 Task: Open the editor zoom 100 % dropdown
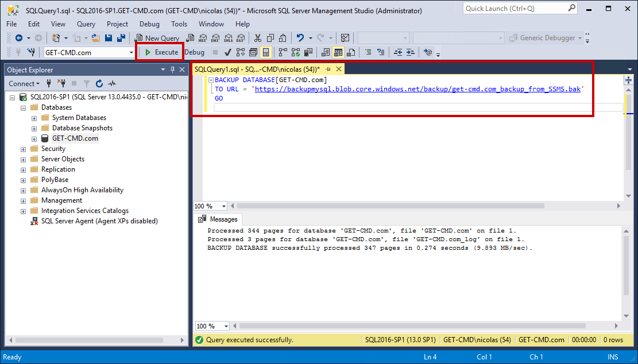pos(224,206)
